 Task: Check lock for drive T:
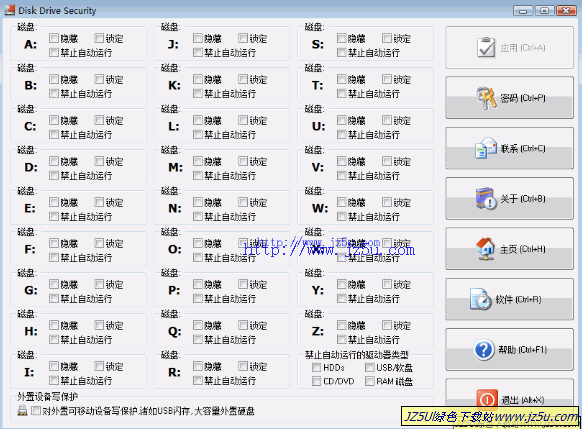[387, 79]
